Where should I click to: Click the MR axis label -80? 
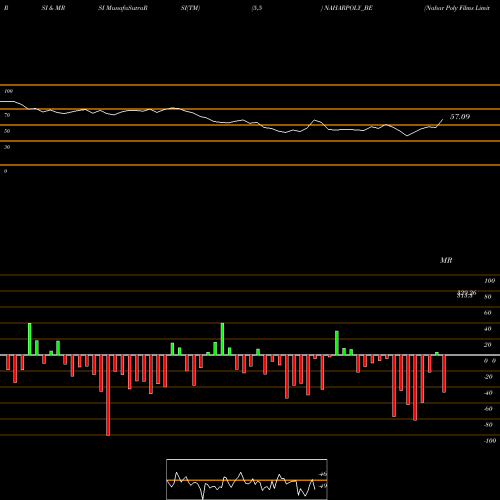[x=488, y=425]
